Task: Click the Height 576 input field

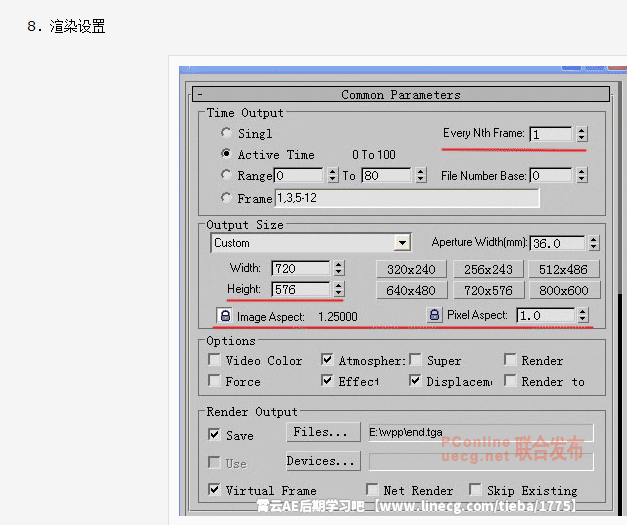Action: click(301, 289)
